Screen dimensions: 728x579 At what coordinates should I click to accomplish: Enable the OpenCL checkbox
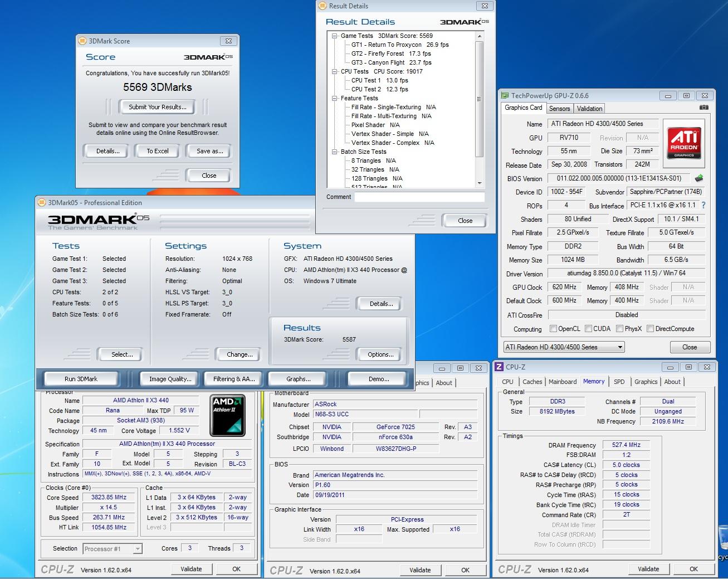553,329
